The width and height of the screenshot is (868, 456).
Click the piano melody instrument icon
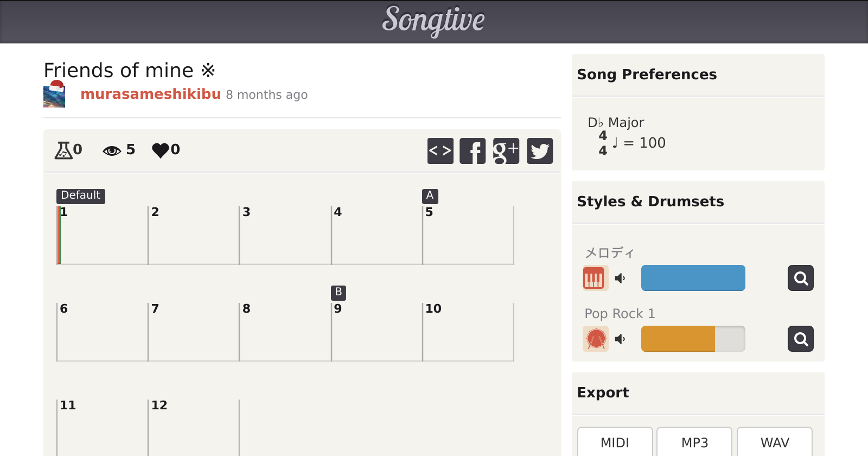pyautogui.click(x=595, y=278)
